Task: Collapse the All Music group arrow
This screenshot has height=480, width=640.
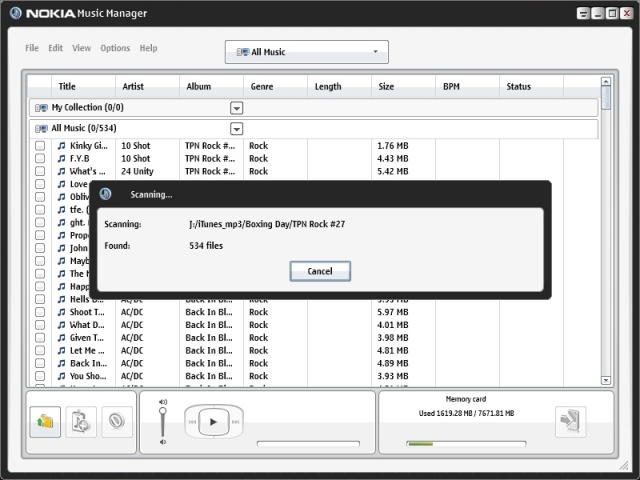Action: tap(237, 129)
